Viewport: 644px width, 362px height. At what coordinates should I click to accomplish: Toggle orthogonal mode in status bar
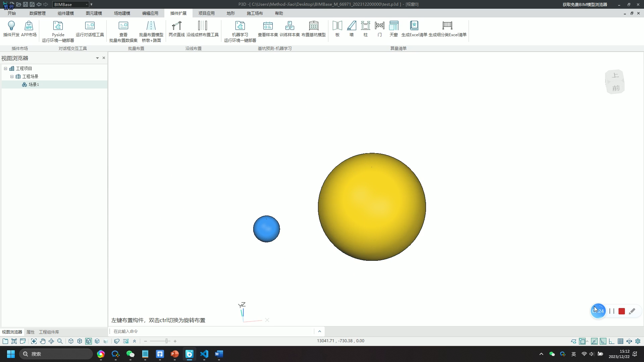click(x=612, y=341)
